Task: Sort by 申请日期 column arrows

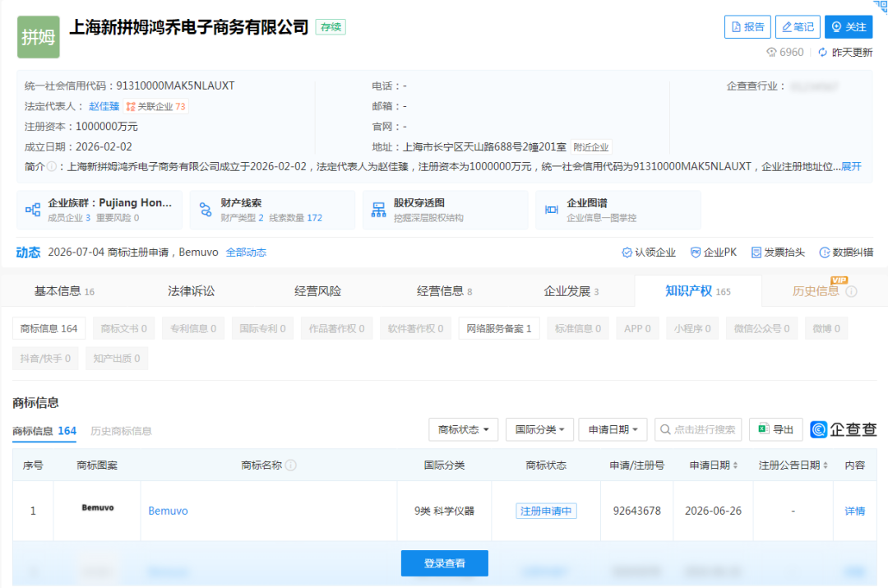Action: [735, 465]
